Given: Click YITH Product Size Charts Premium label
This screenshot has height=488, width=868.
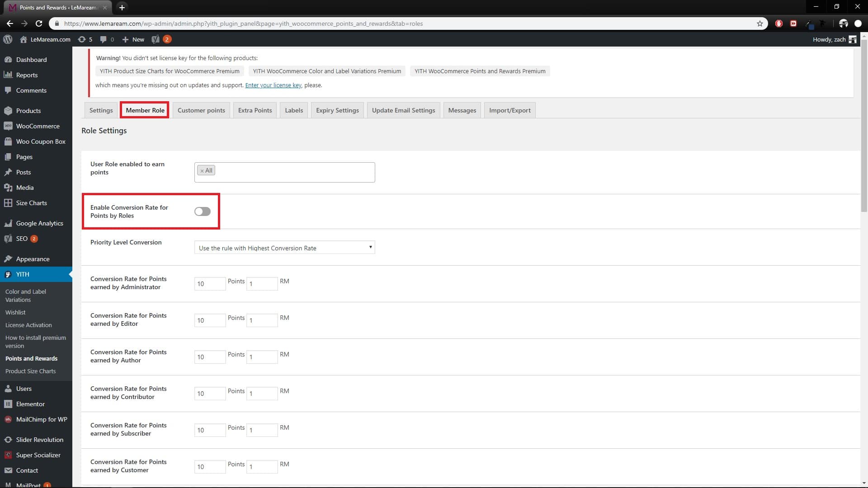Looking at the screenshot, I should pos(170,71).
